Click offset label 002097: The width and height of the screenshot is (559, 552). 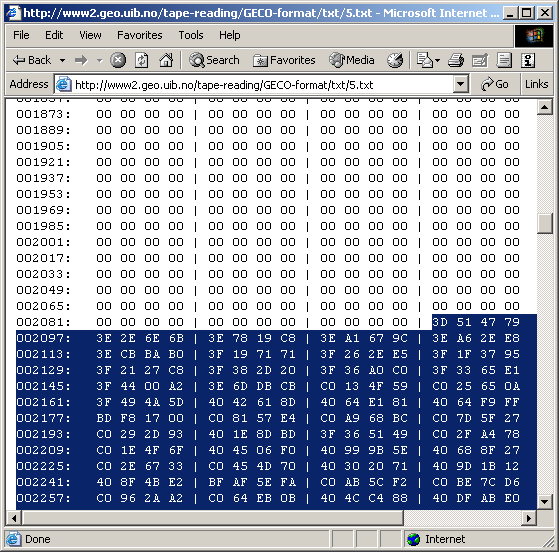coord(43,338)
